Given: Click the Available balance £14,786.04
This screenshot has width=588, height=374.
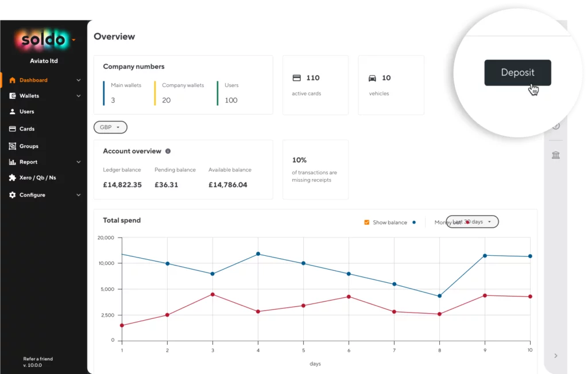Looking at the screenshot, I should [x=227, y=185].
